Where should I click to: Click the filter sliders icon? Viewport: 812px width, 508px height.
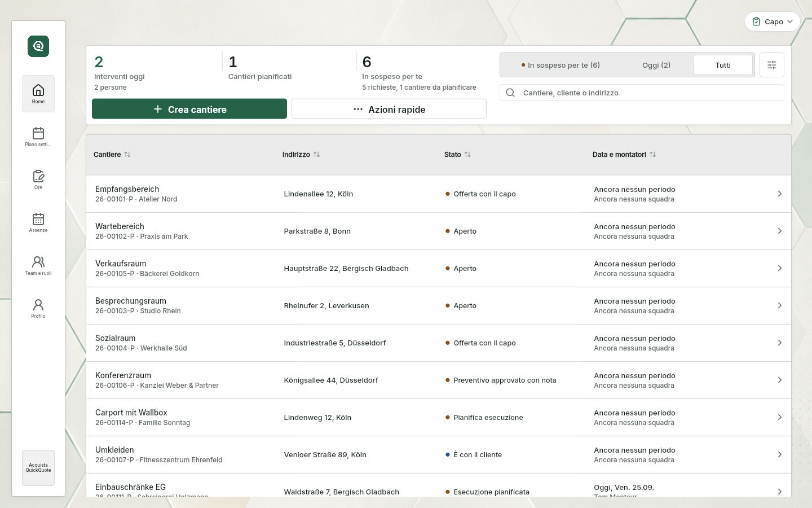coord(772,65)
